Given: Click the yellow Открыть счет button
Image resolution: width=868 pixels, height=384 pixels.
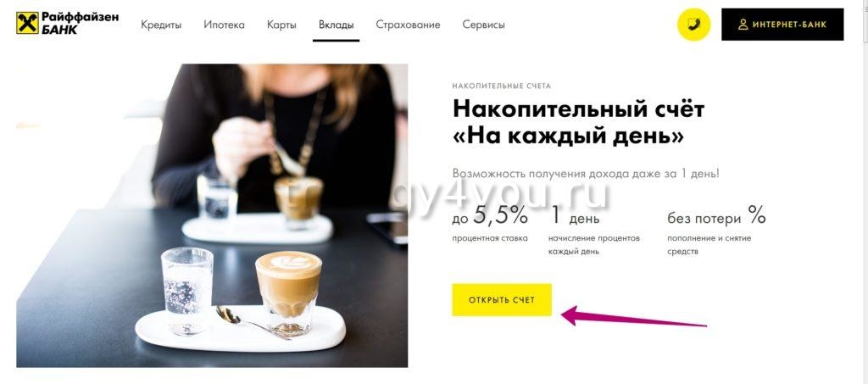Looking at the screenshot, I should point(502,300).
